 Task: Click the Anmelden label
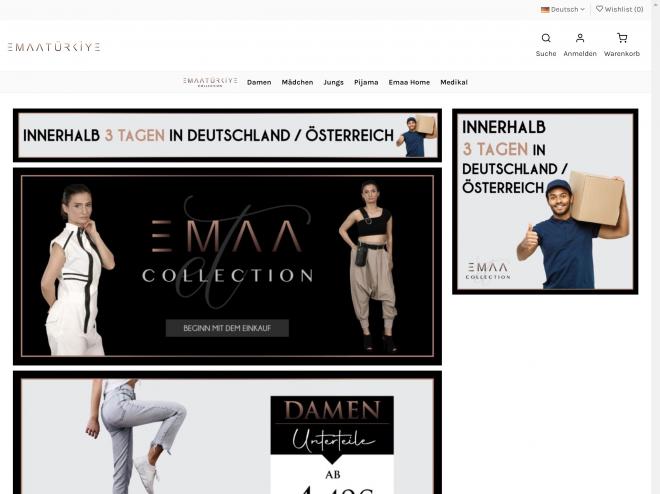580,53
